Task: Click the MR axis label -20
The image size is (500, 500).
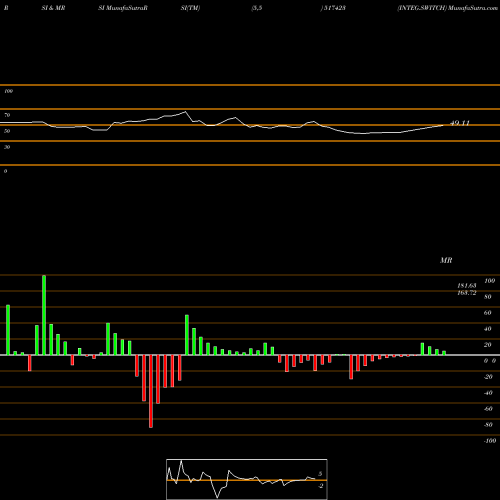Action: [x=488, y=377]
